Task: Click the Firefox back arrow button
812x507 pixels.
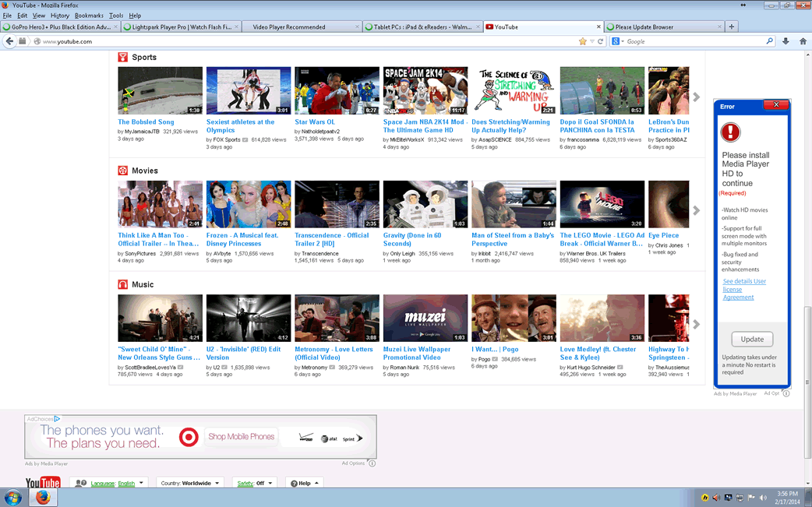Action: [x=10, y=41]
